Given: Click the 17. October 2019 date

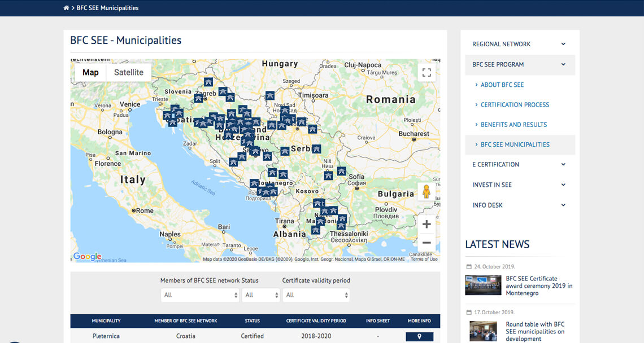Looking at the screenshot, I should (494, 312).
